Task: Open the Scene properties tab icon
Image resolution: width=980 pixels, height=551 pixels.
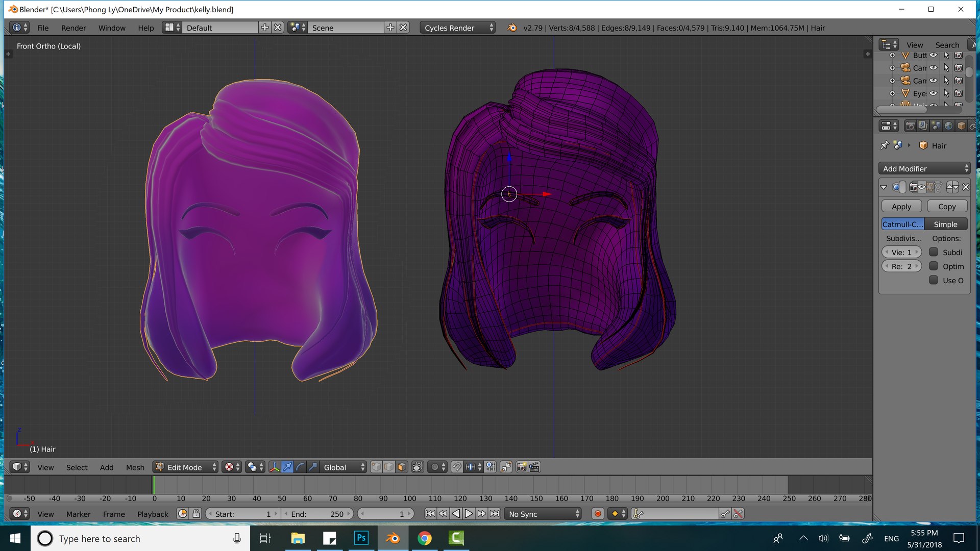Action: [x=936, y=126]
